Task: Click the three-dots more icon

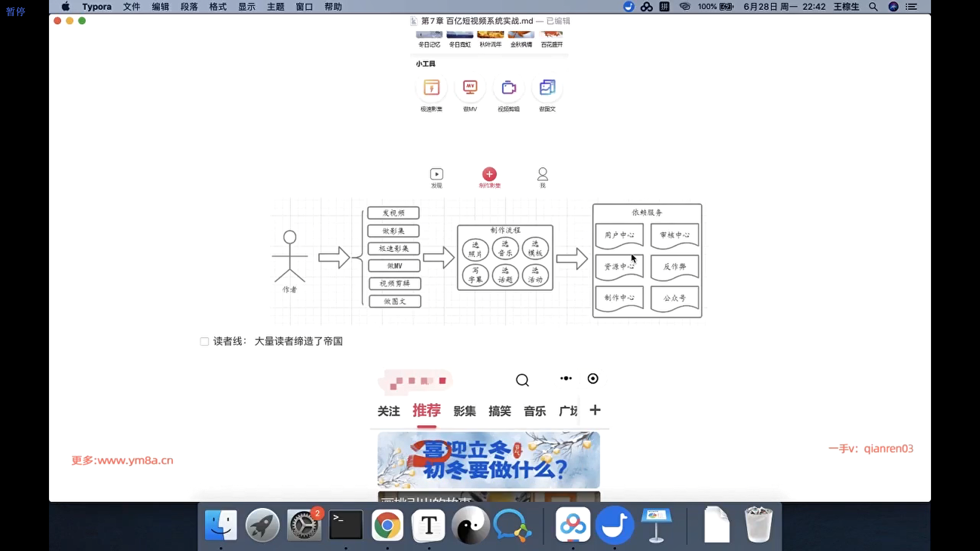Action: tap(566, 379)
